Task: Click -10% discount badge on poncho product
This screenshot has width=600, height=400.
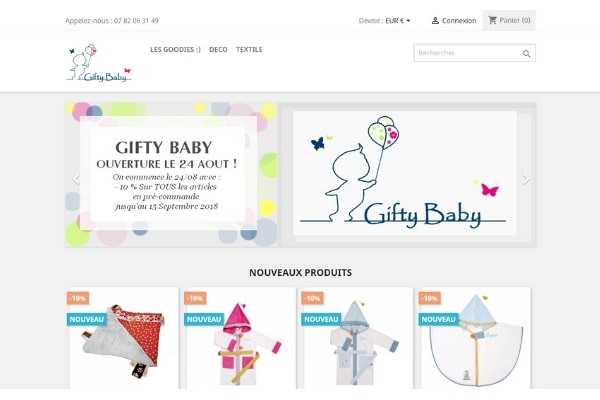Action: pos(430,298)
